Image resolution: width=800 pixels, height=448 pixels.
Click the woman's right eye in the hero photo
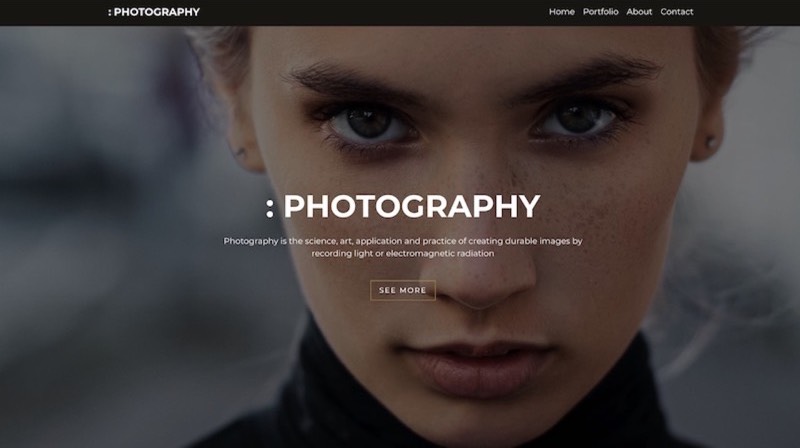pos(370,123)
